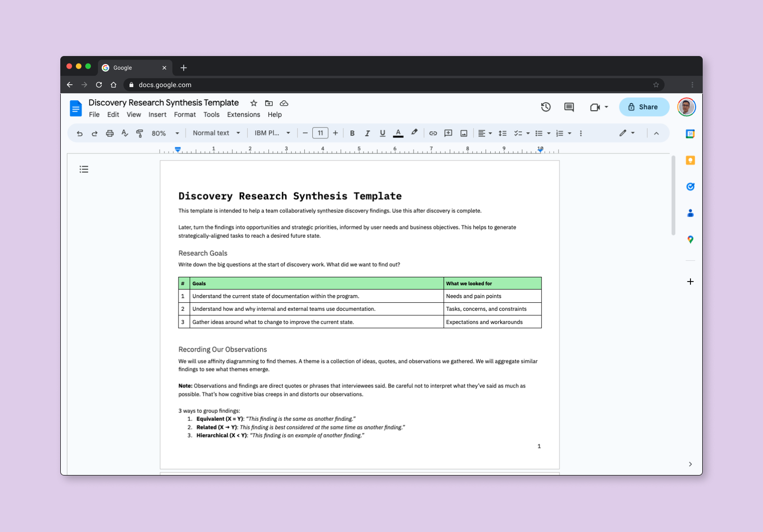
Task: Open the Extensions menu
Action: [243, 114]
